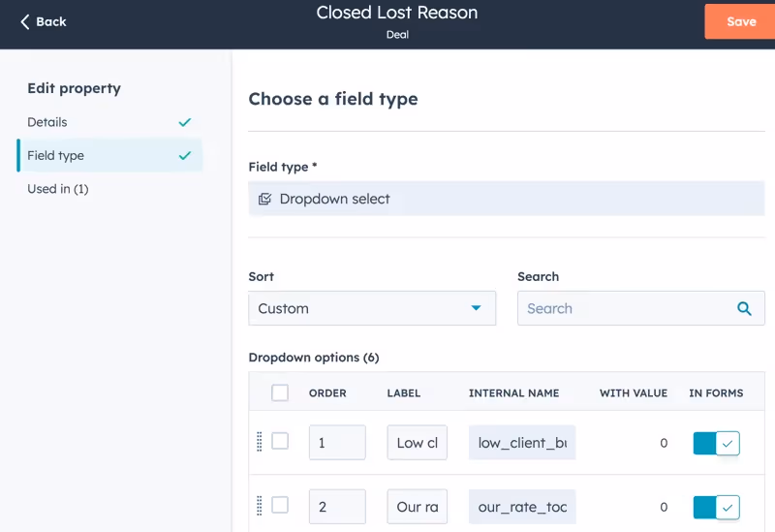Click the WITH VALUE column header
775x532 pixels.
click(634, 393)
